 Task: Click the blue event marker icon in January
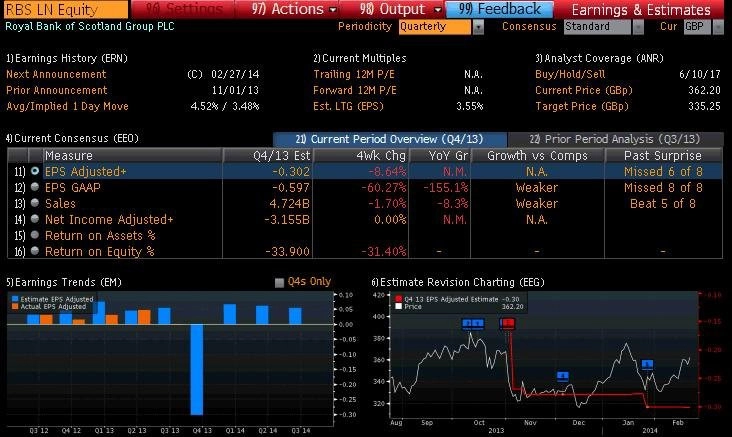647,364
